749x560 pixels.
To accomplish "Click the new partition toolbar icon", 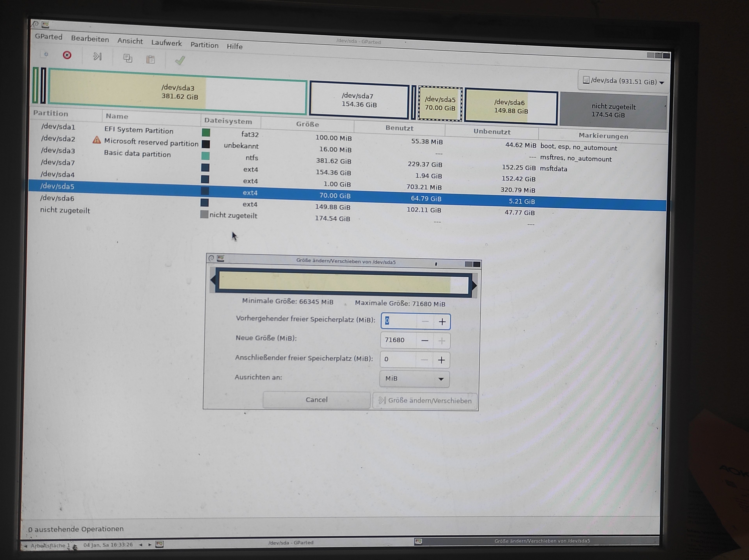I will coord(46,54).
